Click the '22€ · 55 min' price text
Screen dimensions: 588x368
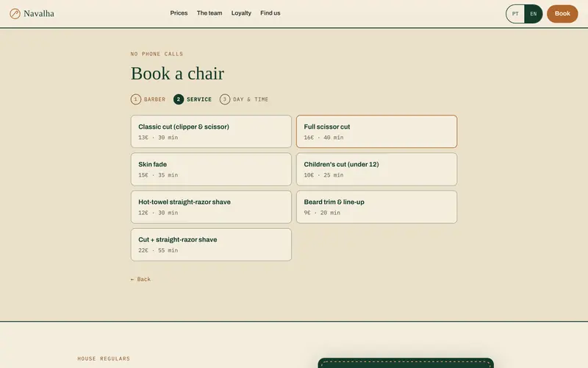[158, 250]
